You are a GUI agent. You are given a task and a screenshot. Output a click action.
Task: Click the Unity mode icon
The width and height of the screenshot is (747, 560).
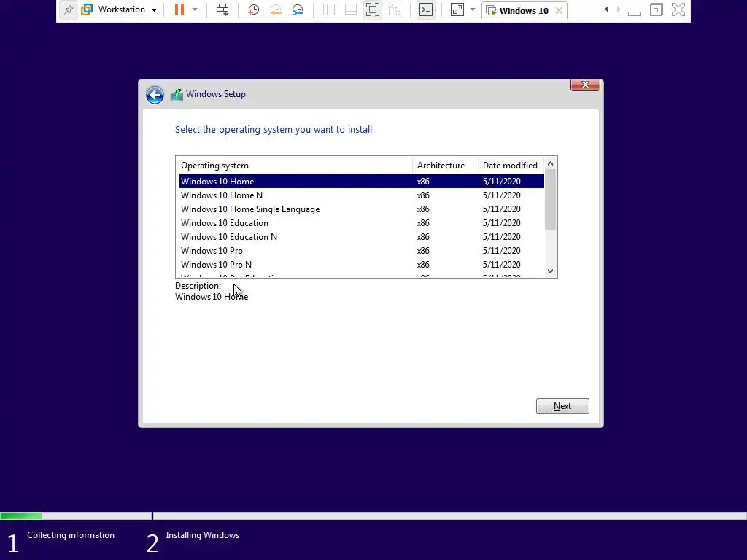tap(395, 9)
